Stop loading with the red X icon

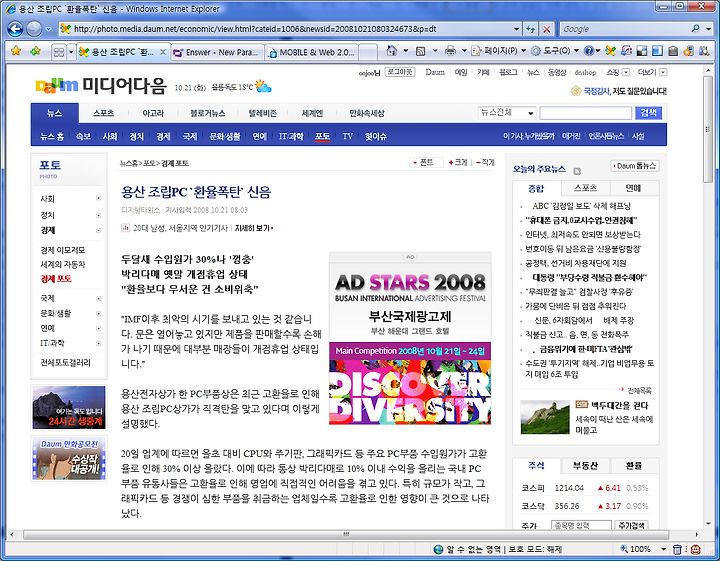pyautogui.click(x=546, y=29)
